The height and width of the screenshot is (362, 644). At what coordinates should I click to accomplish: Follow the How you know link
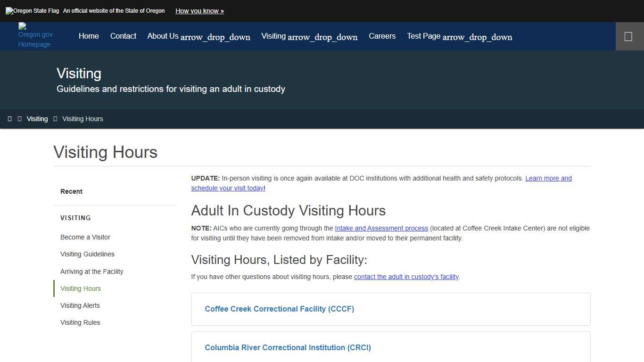(x=199, y=11)
